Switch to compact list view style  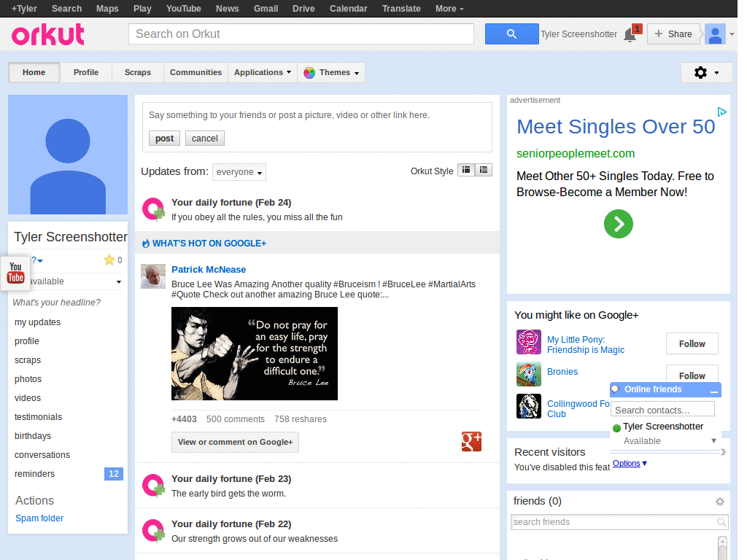[x=466, y=170]
